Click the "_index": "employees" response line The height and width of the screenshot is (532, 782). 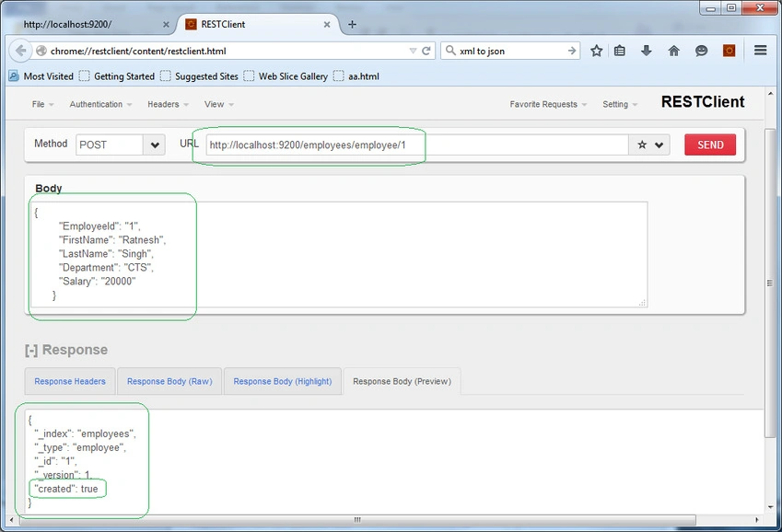click(x=85, y=434)
